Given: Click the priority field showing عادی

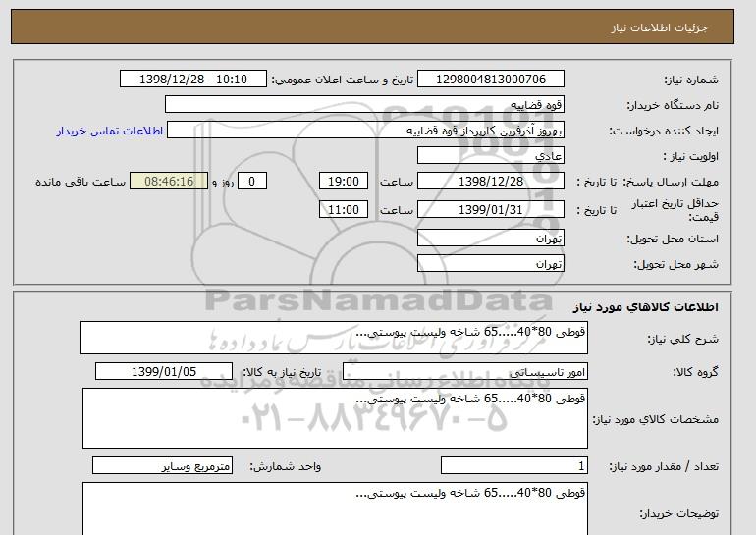Looking at the screenshot, I should pyautogui.click(x=490, y=156).
